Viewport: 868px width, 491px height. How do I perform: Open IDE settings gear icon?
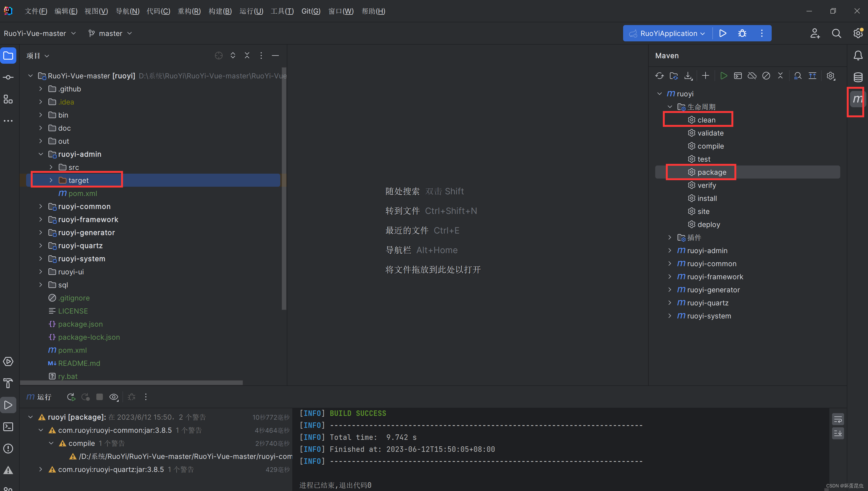point(858,33)
